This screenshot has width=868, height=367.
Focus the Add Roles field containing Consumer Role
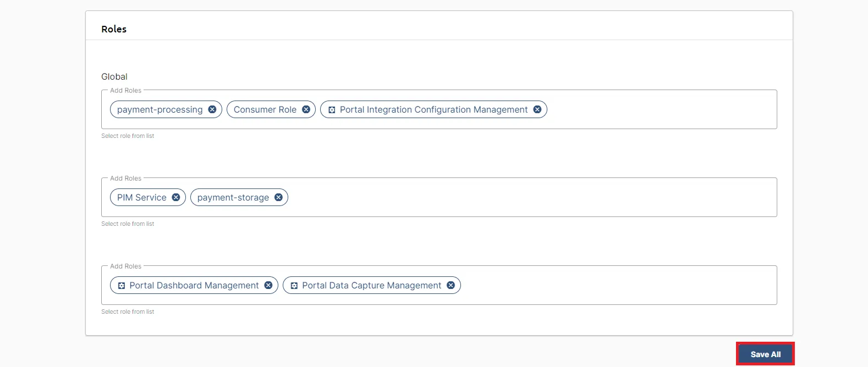pyautogui.click(x=439, y=109)
